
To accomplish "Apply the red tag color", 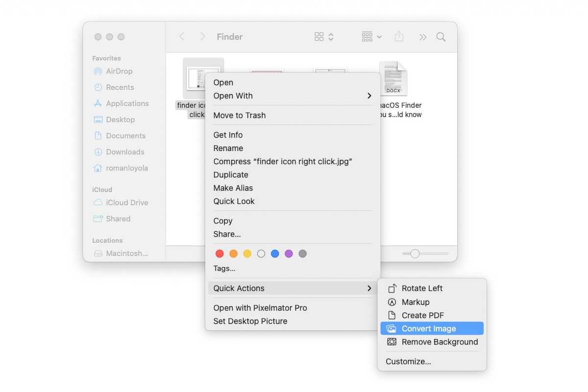I will click(220, 254).
